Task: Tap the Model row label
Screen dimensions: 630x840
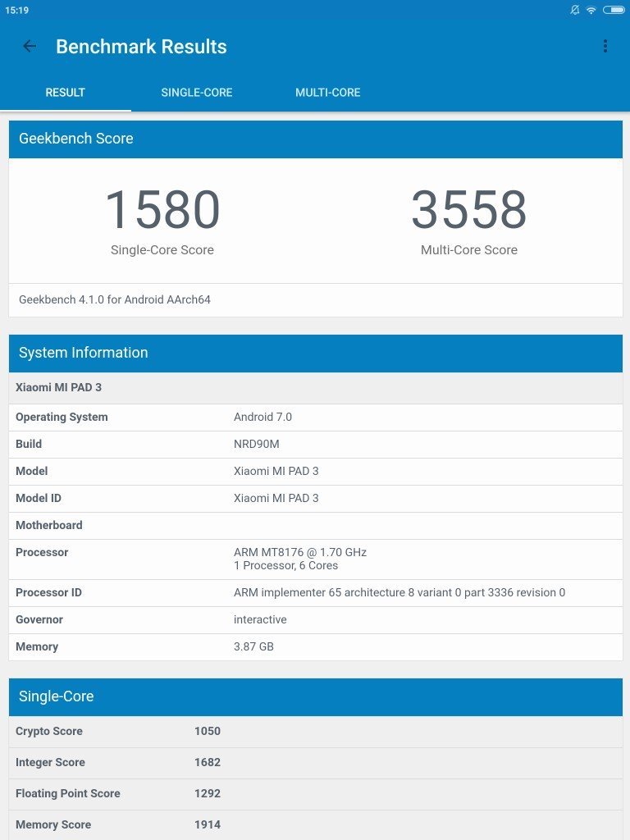Action: (32, 471)
